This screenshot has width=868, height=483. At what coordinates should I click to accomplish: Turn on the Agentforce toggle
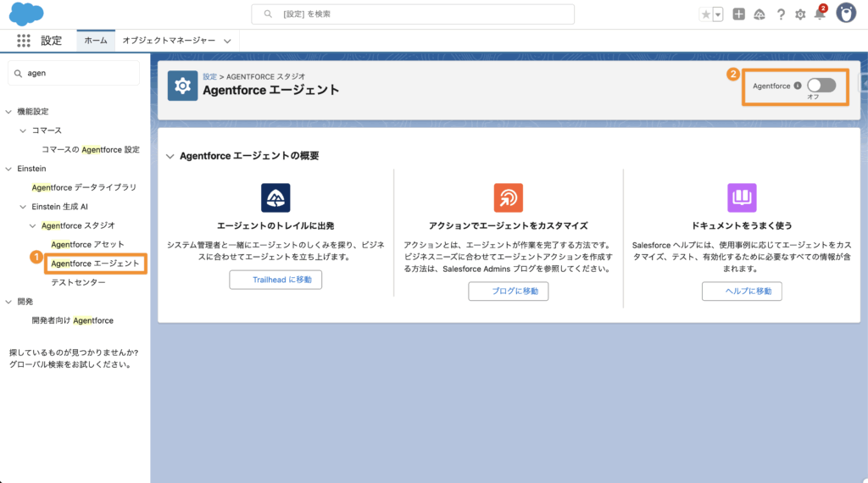(x=821, y=86)
